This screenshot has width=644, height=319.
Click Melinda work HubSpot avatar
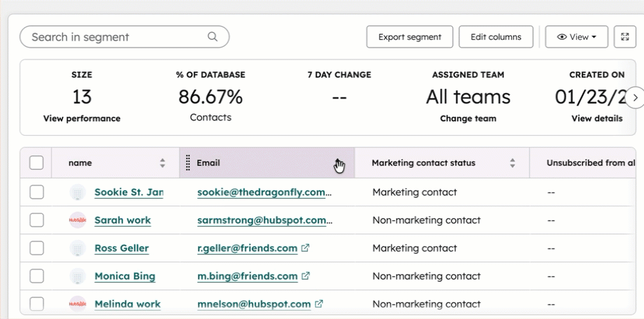(78, 304)
